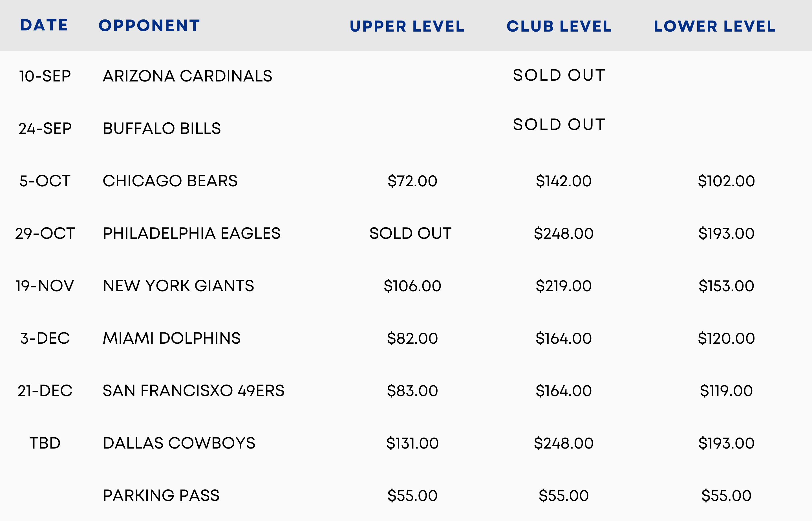Click the Chicago Bears club level $142.00

click(x=563, y=181)
